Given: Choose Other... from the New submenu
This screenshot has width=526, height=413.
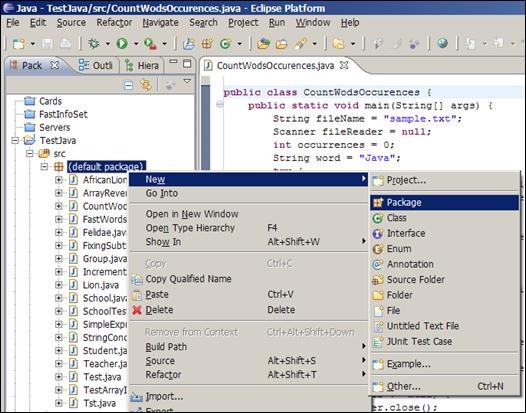Looking at the screenshot, I should pos(444,386).
